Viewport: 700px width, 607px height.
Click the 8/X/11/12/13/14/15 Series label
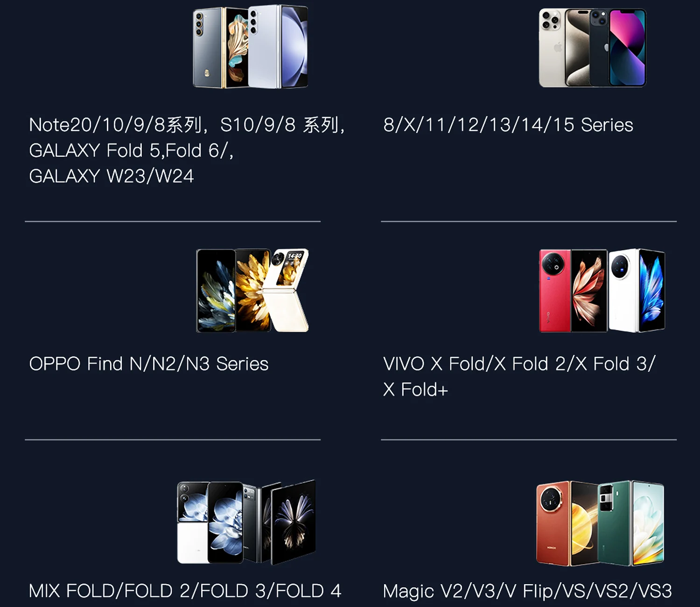[x=508, y=125]
